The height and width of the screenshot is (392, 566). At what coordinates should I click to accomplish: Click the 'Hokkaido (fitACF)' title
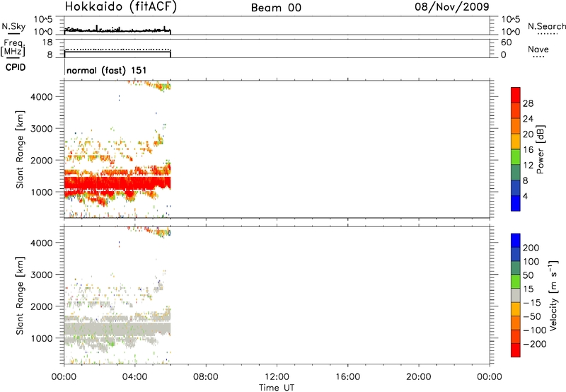click(x=121, y=6)
